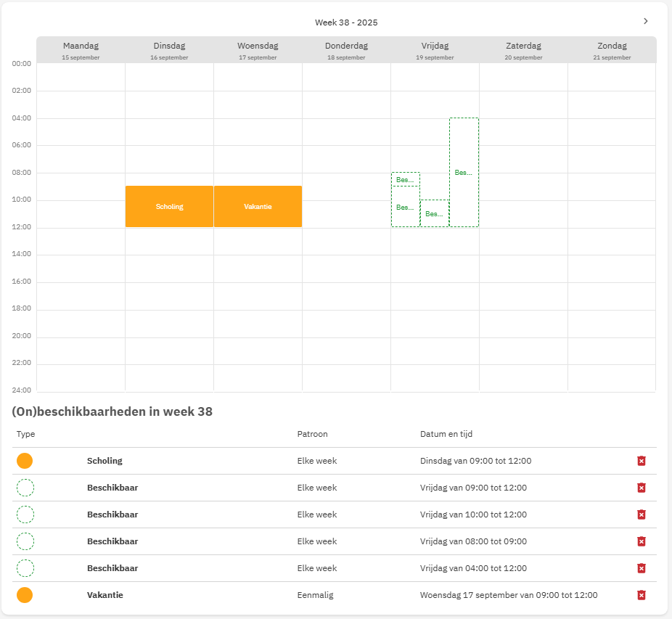The height and width of the screenshot is (619, 672).
Task: Click the 'Type' column header
Action: pyautogui.click(x=25, y=434)
